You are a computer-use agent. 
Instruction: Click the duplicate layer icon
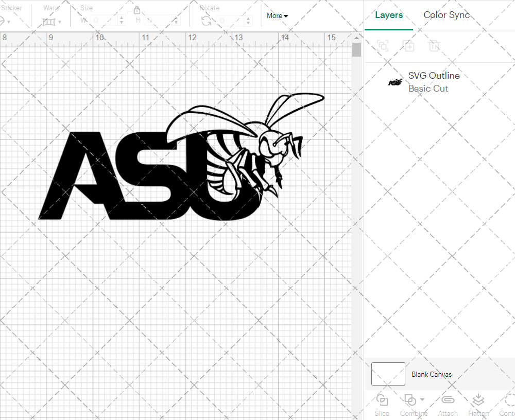409,46
